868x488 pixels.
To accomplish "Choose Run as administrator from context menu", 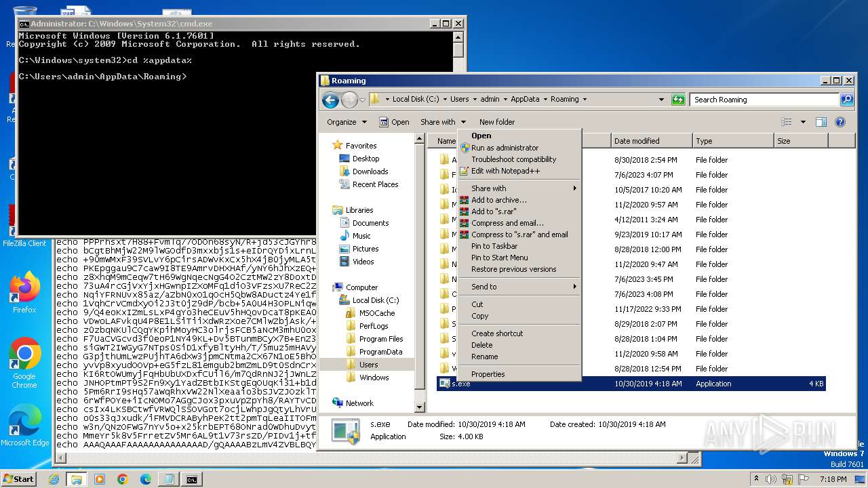I will point(519,148).
